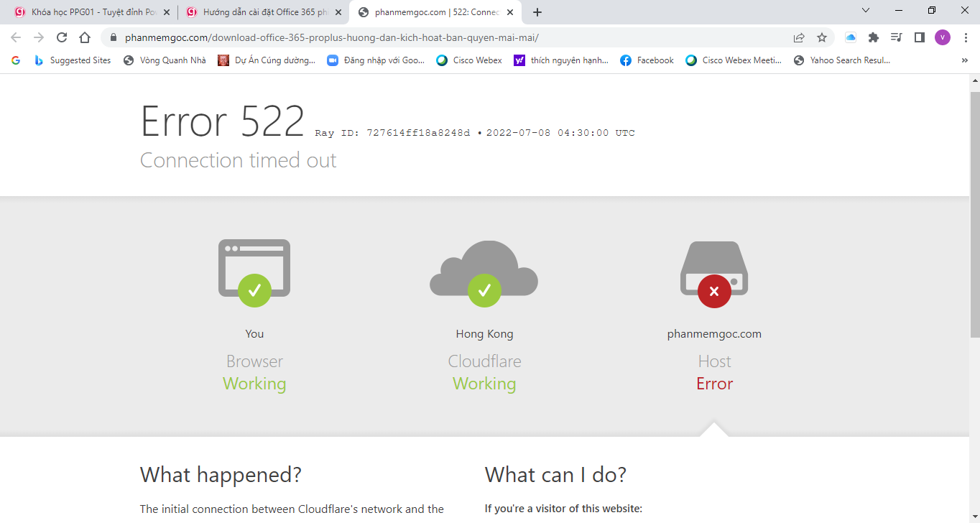Close the Hướng dẫn cài đặt Office tab
The height and width of the screenshot is (523, 980).
pyautogui.click(x=338, y=12)
